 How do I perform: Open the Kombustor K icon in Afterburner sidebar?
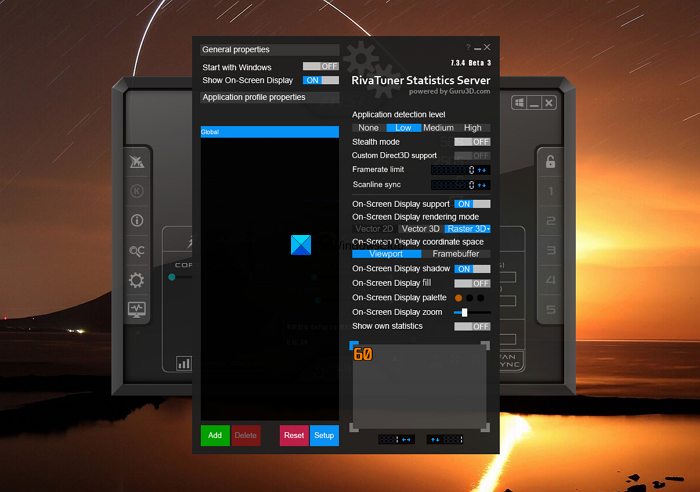click(137, 191)
